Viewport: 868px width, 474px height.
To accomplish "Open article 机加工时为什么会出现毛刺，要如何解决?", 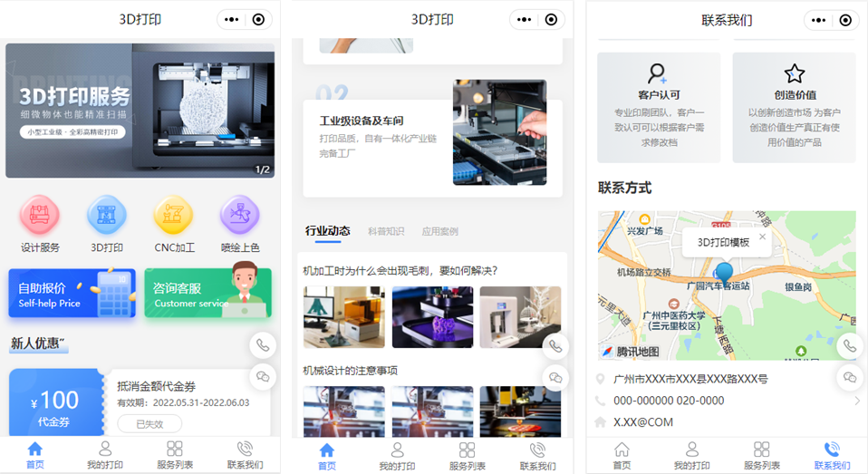I will (400, 271).
